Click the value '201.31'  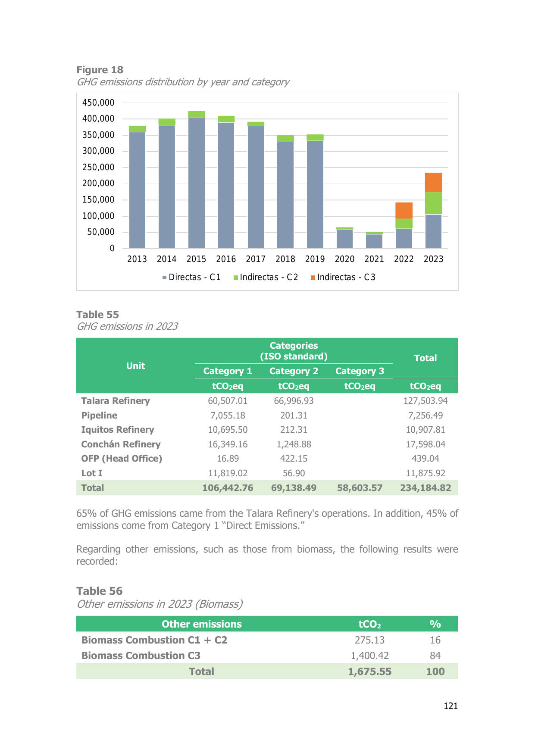294,415
